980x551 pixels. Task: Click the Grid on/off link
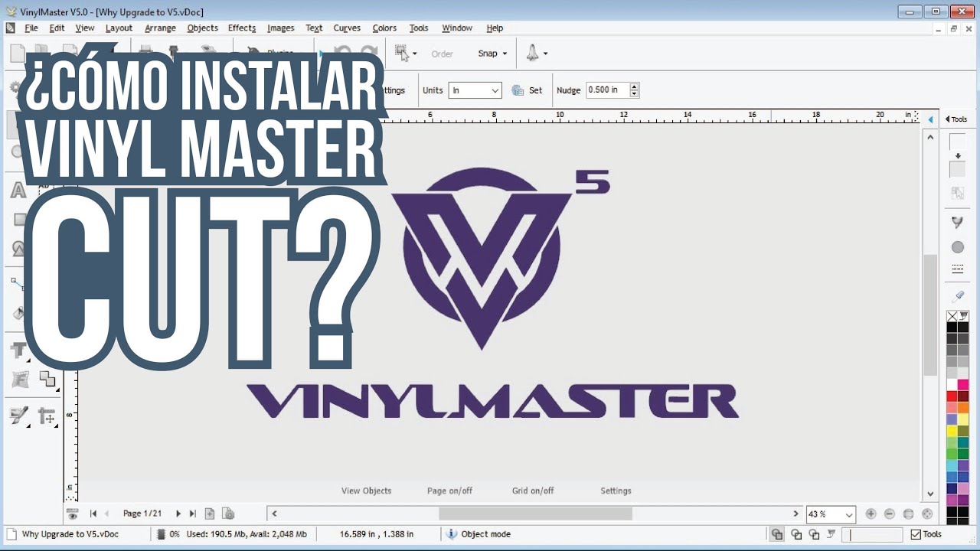tap(533, 491)
